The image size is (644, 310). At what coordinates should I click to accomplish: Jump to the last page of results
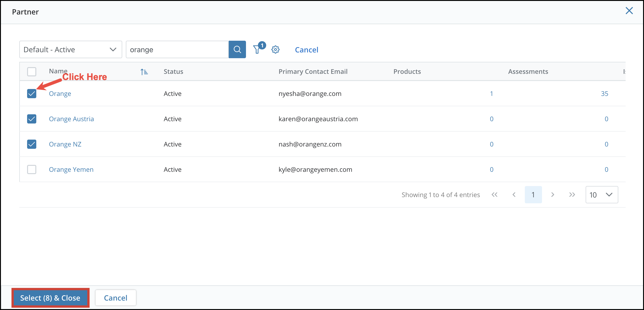coord(572,195)
